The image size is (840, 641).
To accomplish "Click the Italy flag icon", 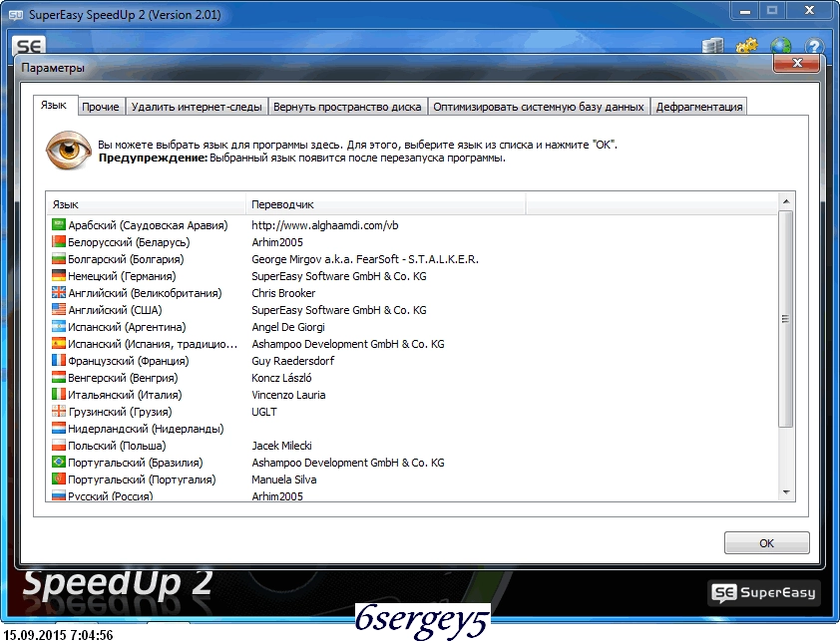I will 59,395.
